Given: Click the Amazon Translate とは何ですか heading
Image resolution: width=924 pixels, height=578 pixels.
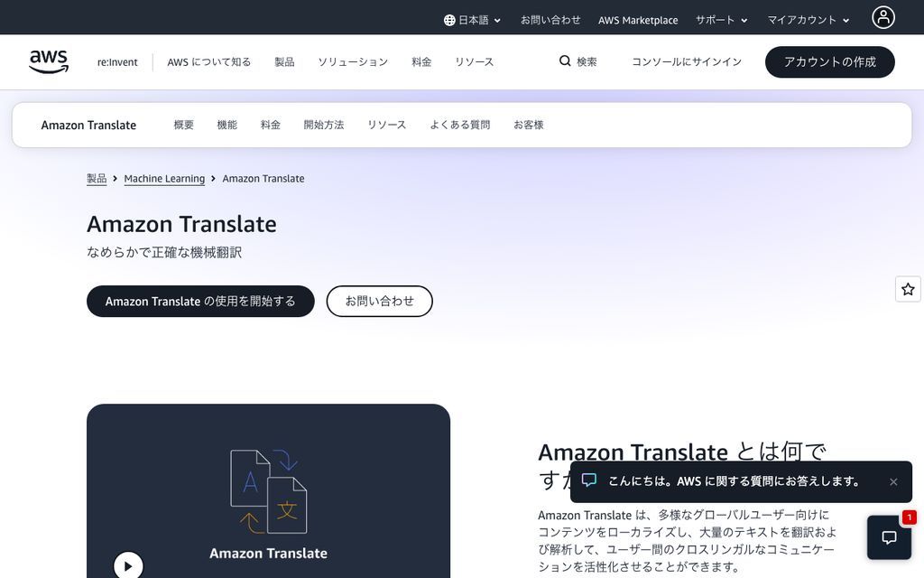Looking at the screenshot, I should 682,465.
